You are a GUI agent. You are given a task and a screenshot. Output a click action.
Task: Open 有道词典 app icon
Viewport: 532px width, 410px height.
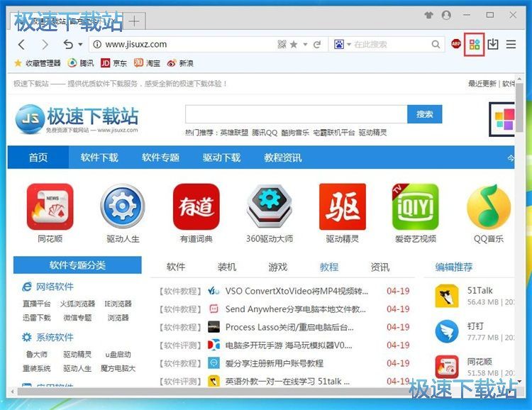point(196,206)
